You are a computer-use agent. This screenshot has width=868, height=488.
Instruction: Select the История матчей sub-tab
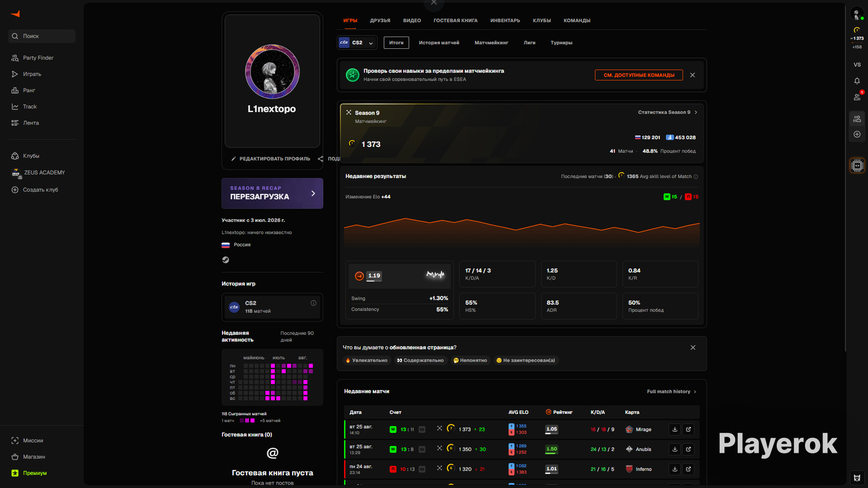pos(439,43)
